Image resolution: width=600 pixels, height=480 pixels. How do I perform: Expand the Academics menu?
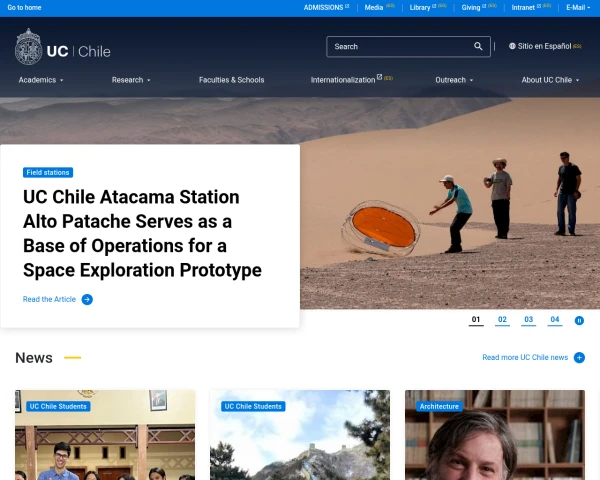coord(41,80)
